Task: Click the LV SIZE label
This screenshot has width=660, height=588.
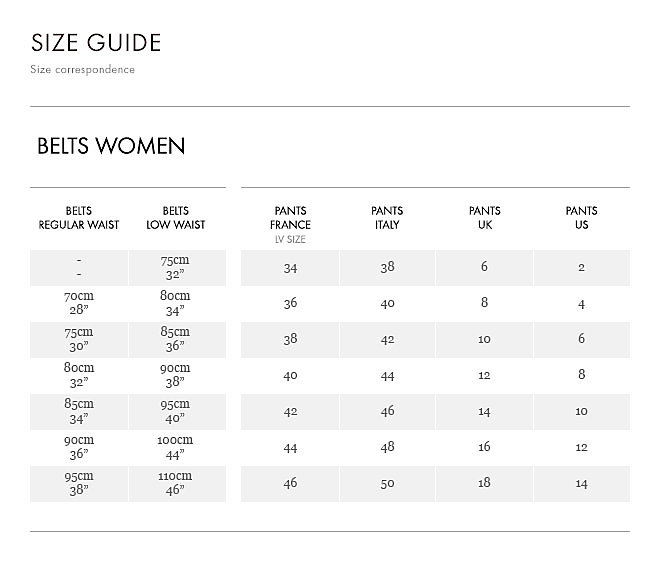Action: pos(290,240)
